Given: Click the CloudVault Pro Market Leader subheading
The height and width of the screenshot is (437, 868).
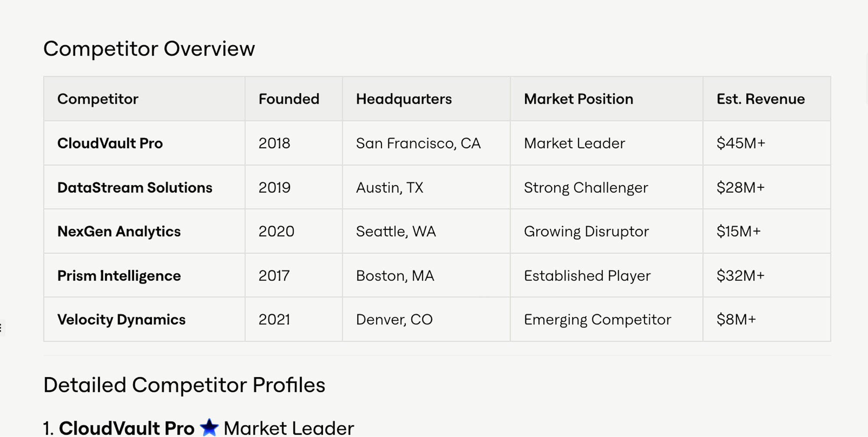Looking at the screenshot, I should [x=288, y=428].
